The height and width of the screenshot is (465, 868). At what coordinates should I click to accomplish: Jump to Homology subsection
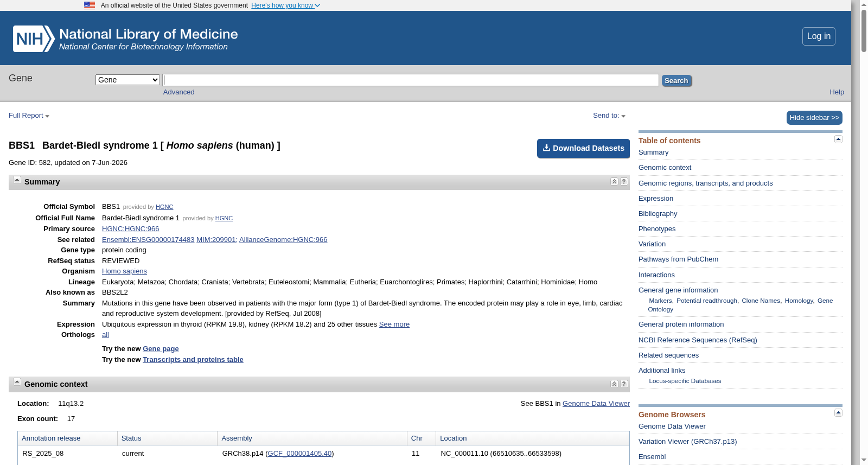(x=799, y=301)
